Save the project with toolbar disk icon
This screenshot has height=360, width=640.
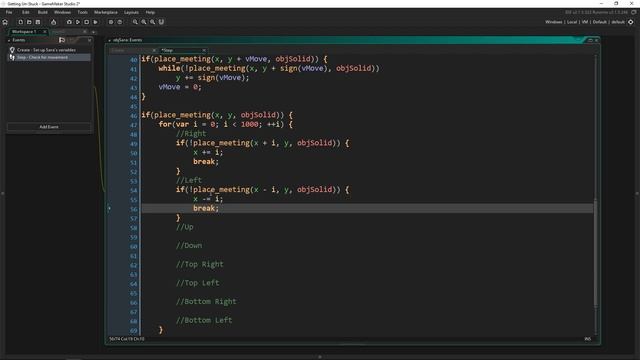pos(38,22)
